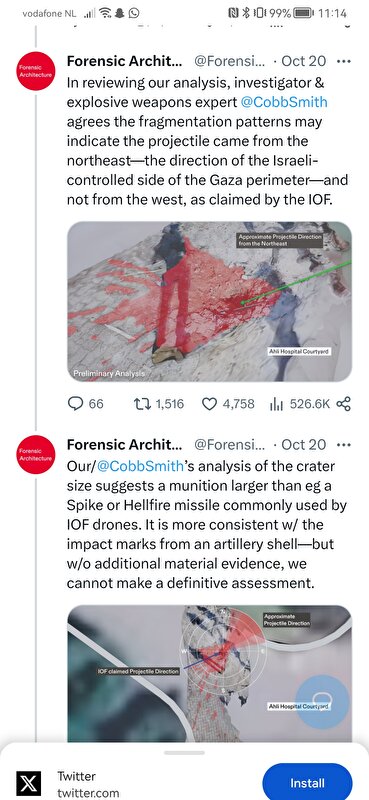Open first tweet's Forensic Archit... account name

124,61
